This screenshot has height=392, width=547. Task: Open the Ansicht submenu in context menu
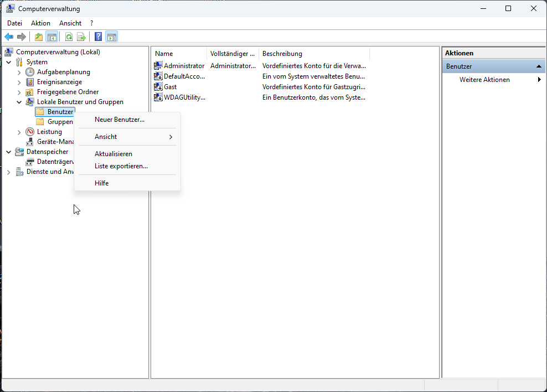[x=127, y=137]
